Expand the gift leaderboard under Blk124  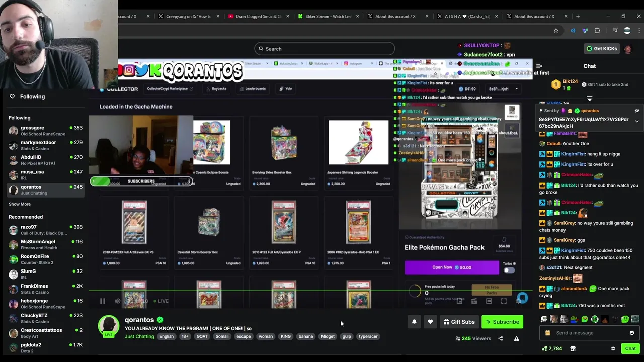coord(590,98)
